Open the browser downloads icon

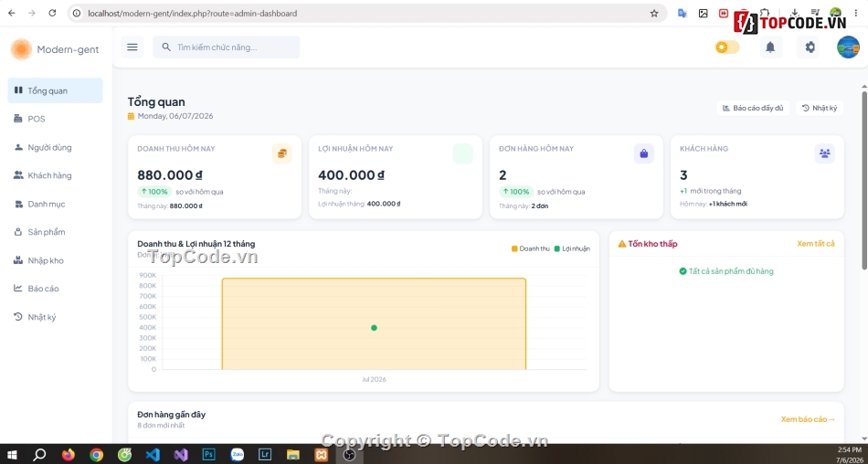(x=794, y=12)
